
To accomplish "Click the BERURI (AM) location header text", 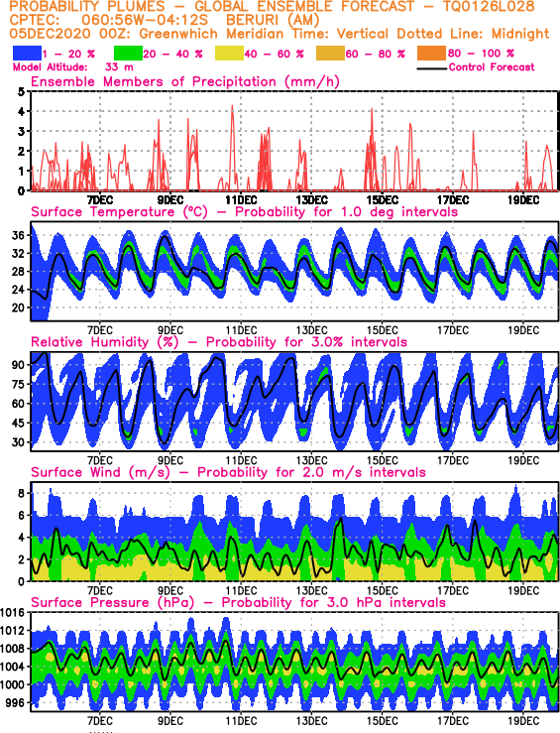I will tap(273, 21).
